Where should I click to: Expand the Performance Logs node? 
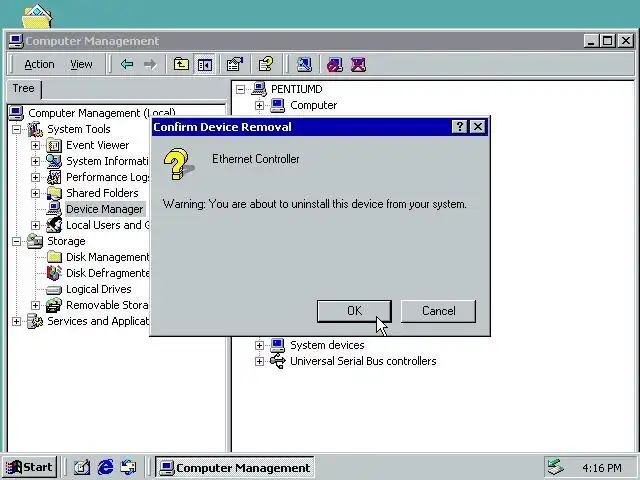tap(36, 177)
